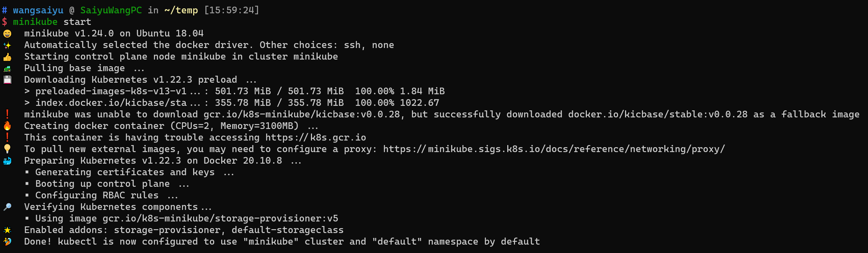Image resolution: width=868 pixels, height=253 pixels.
Task: Click the tractor icon beside Pulling base image
Action: (x=7, y=68)
